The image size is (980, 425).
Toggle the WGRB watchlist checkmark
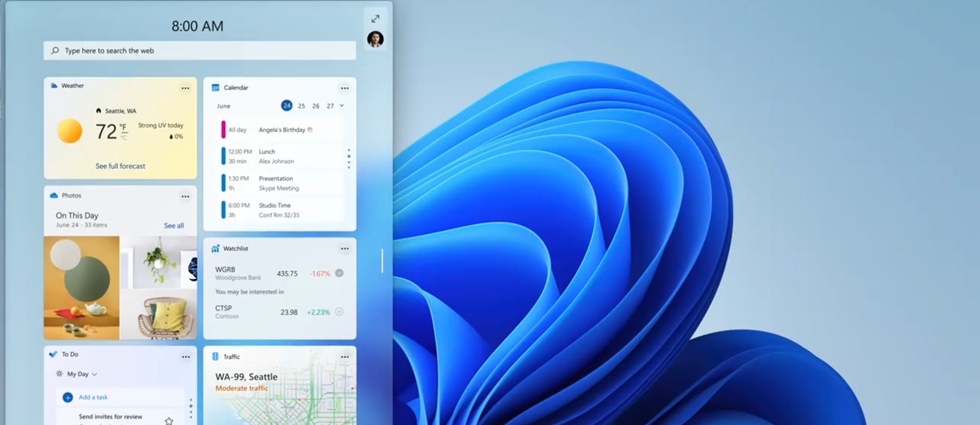(x=339, y=273)
